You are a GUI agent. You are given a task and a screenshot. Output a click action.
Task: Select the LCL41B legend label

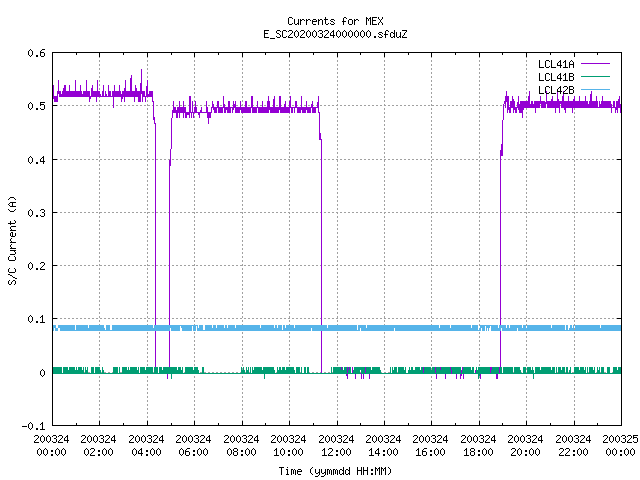556,77
